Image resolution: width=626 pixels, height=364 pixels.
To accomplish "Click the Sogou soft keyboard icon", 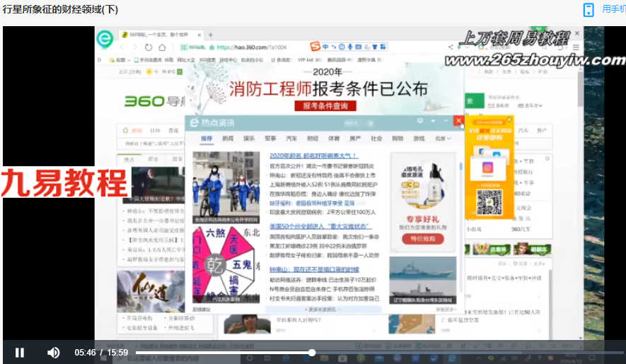I will tap(358, 47).
